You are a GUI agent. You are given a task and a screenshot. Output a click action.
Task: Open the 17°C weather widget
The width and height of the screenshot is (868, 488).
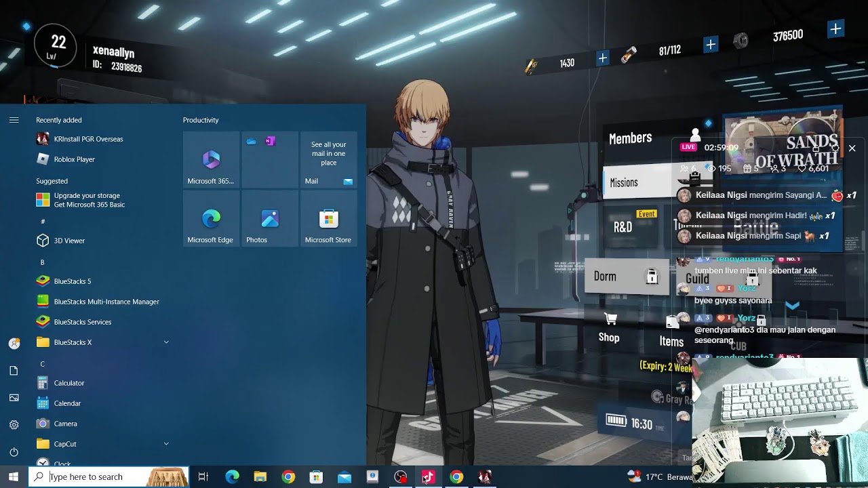point(659,477)
